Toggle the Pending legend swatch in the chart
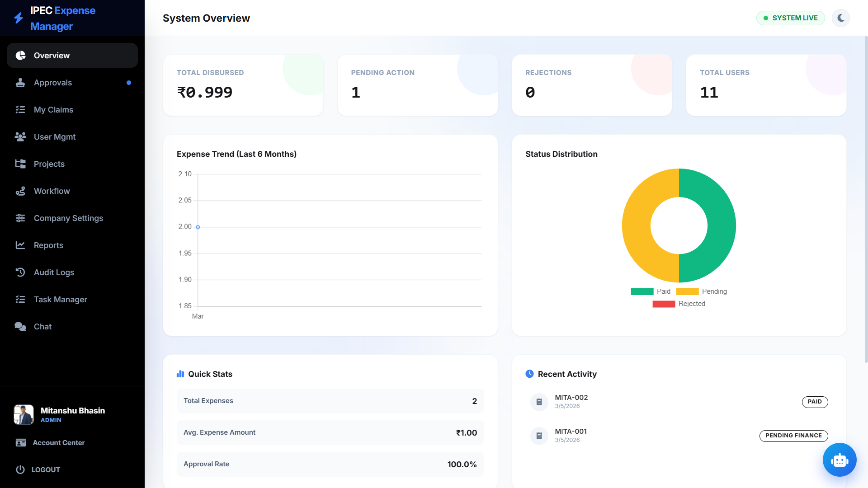 [687, 291]
